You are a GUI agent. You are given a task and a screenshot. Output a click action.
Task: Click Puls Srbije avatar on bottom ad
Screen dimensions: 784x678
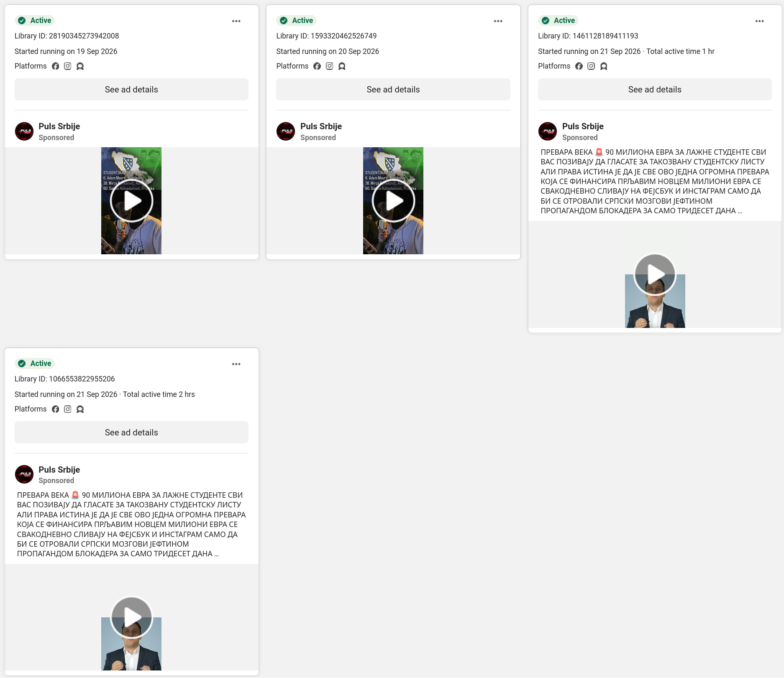(x=24, y=474)
